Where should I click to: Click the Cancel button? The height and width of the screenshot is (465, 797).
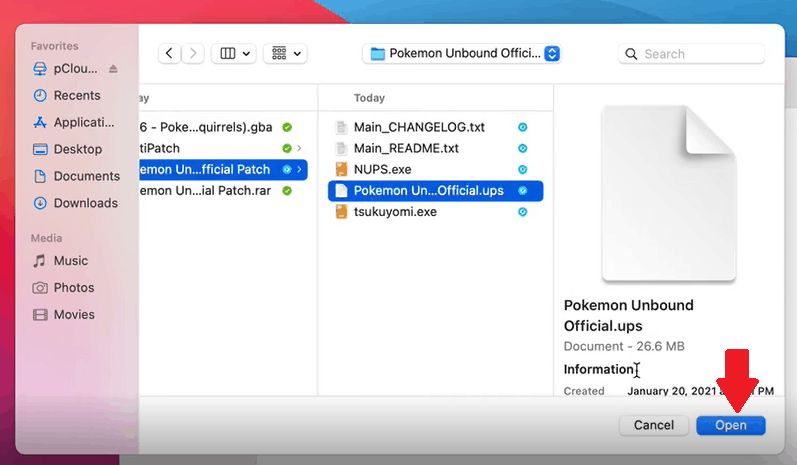pyautogui.click(x=654, y=425)
